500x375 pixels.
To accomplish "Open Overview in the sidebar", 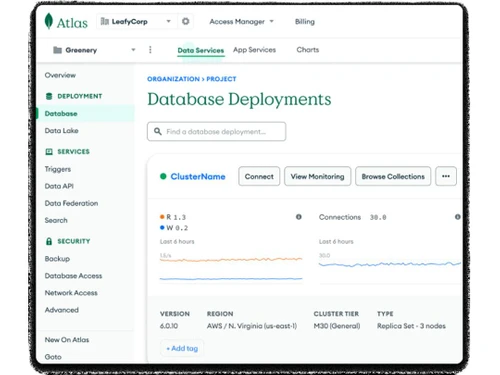I will click(60, 75).
